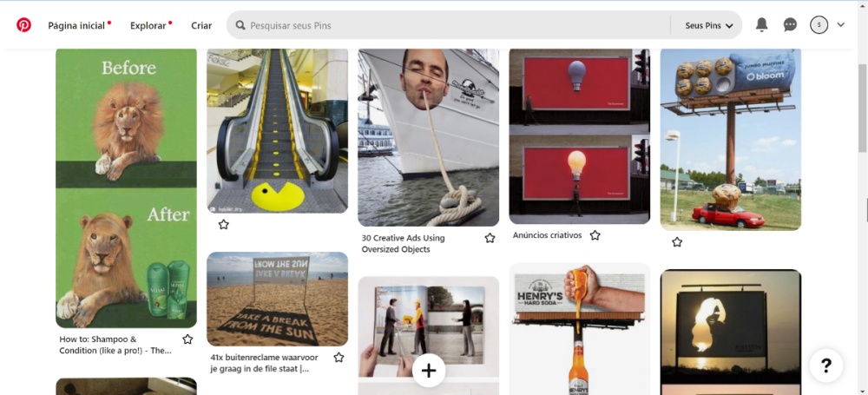Screen dimensions: 868x395
Task: Star the Pac-Man escalator pin
Action: 223,225
